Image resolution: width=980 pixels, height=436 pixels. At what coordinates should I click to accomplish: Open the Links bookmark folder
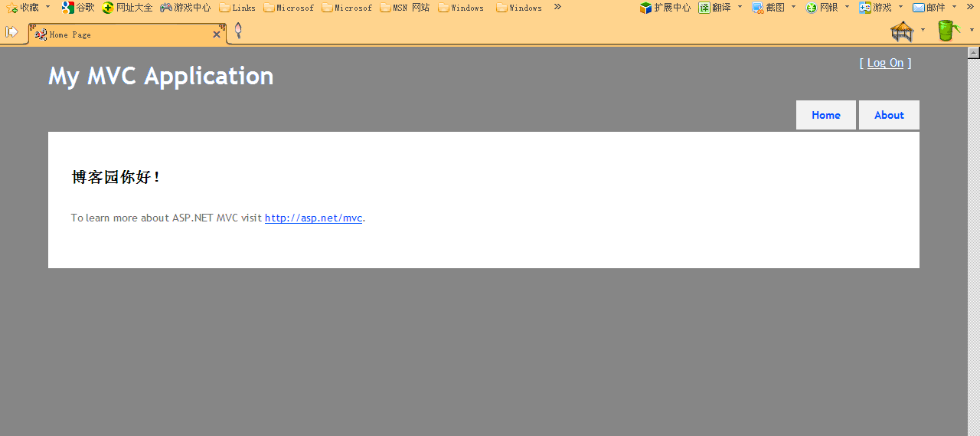coord(237,8)
